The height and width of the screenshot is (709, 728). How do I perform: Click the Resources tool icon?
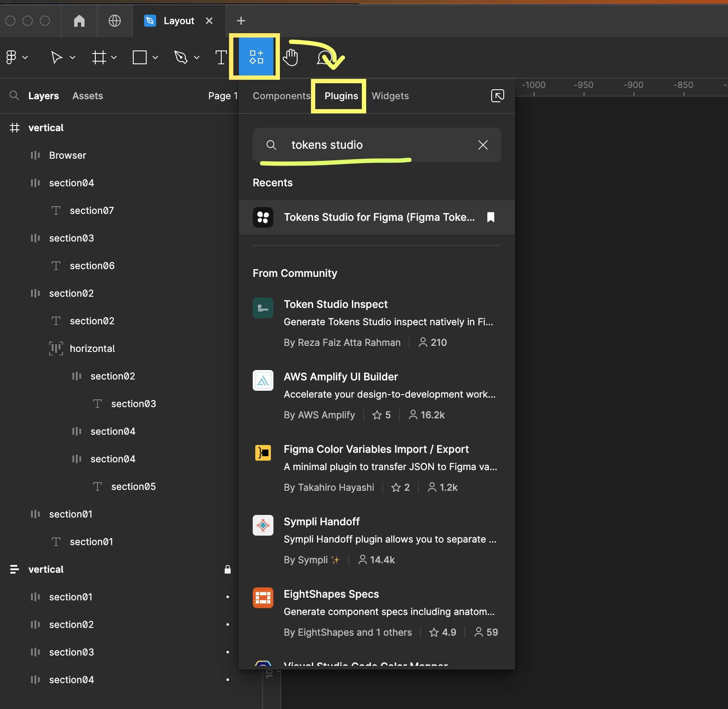[x=257, y=57]
